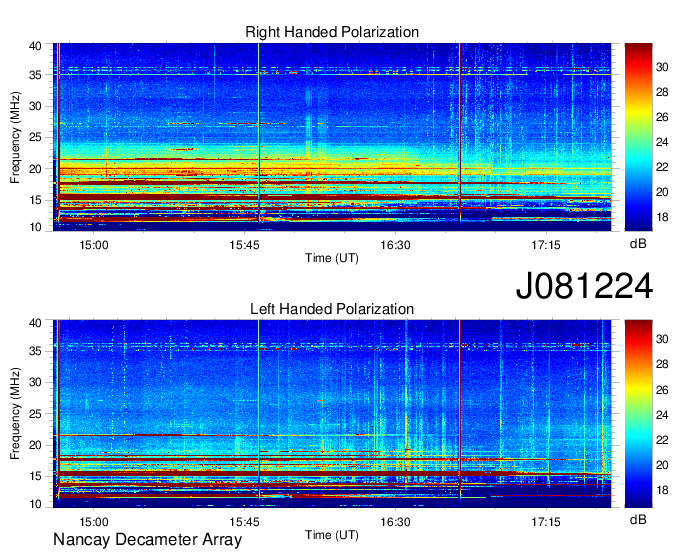
Task: Click the 17:15 tick of the Right Handed plot
Action: coord(546,245)
